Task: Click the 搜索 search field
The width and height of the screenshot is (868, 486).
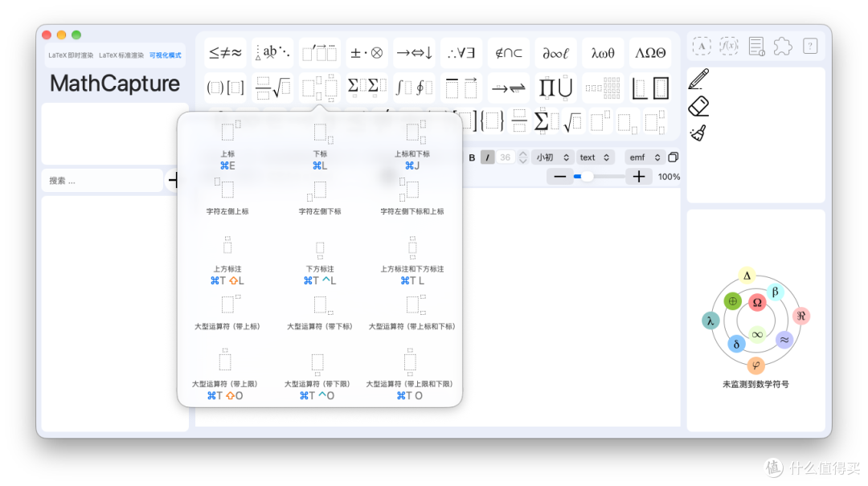Action: click(102, 181)
